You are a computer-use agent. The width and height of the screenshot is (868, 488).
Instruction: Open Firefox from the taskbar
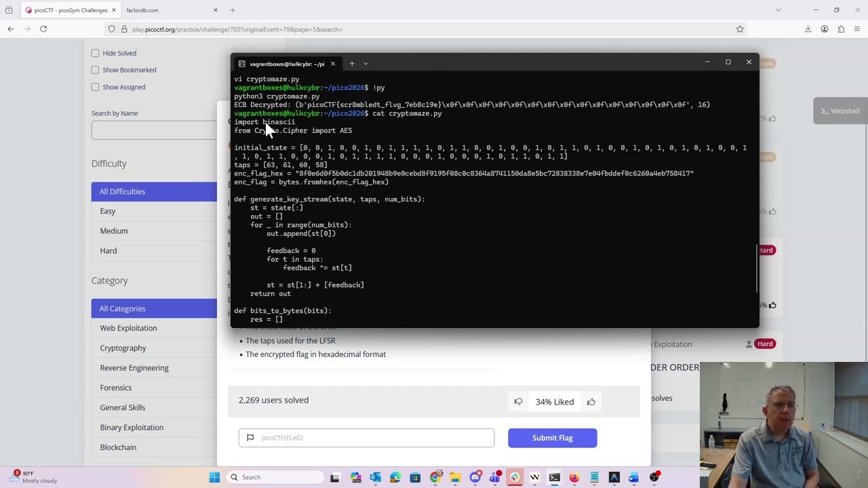click(574, 477)
